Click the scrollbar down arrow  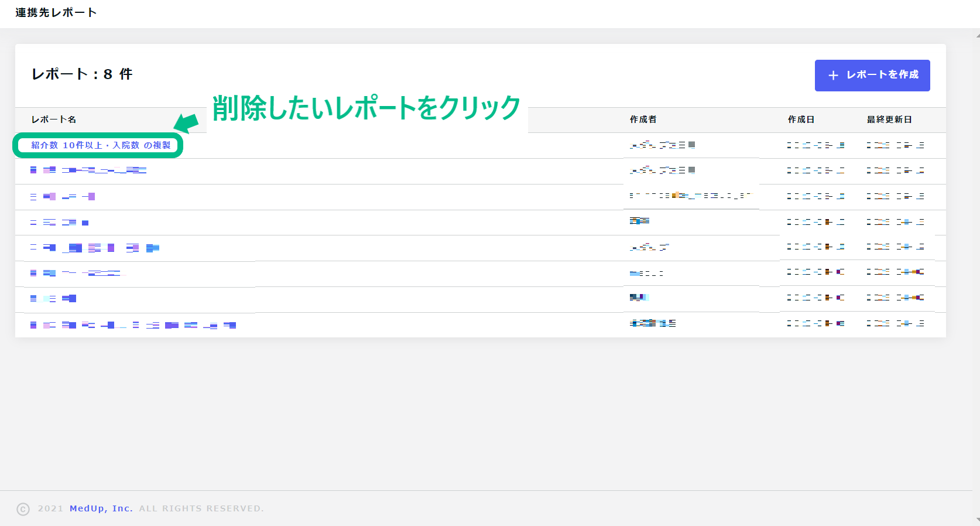click(978, 520)
